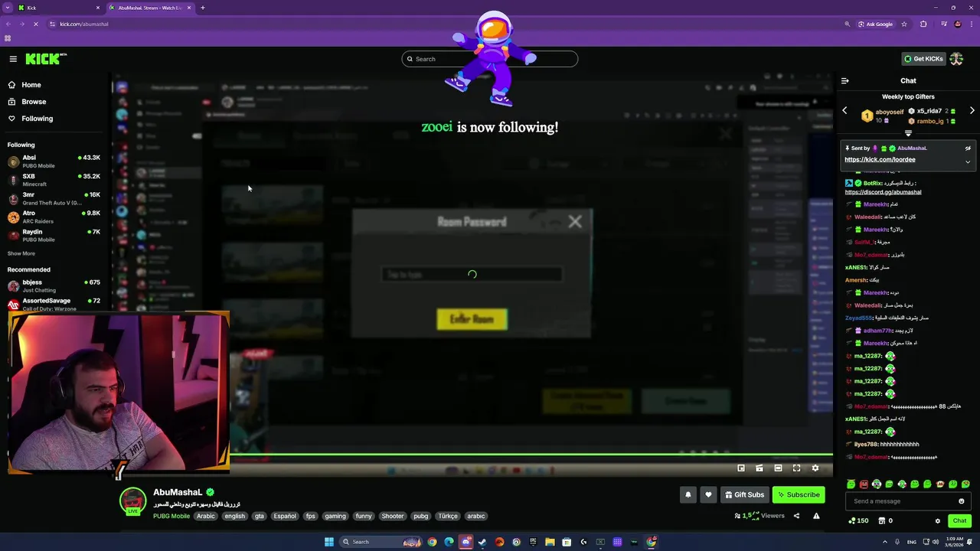
Task: Open a new browser tab
Action: click(x=203, y=8)
